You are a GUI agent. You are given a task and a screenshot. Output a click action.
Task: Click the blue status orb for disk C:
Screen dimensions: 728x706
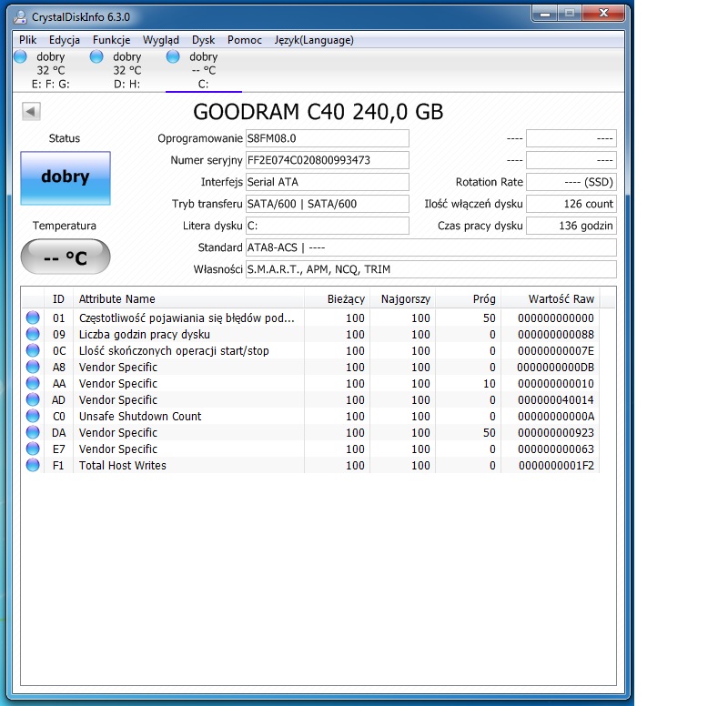pyautogui.click(x=173, y=56)
